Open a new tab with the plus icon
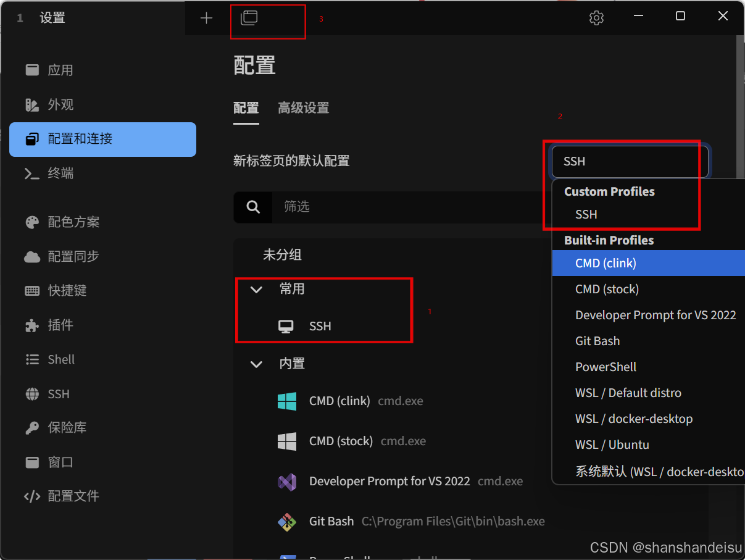 click(206, 18)
